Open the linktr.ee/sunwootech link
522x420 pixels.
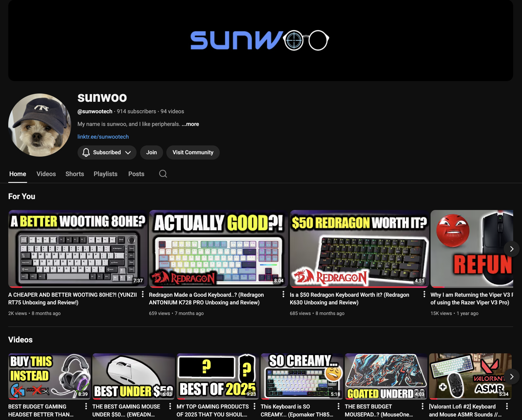click(103, 137)
